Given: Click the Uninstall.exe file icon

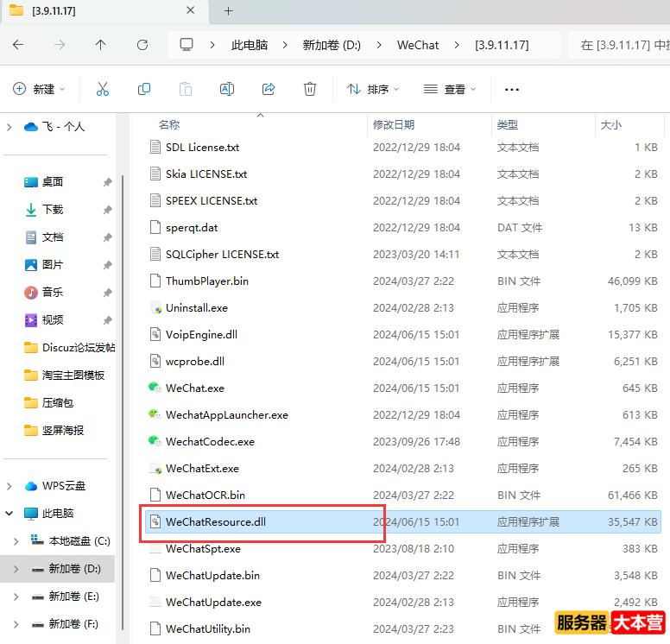Looking at the screenshot, I should pos(155,307).
